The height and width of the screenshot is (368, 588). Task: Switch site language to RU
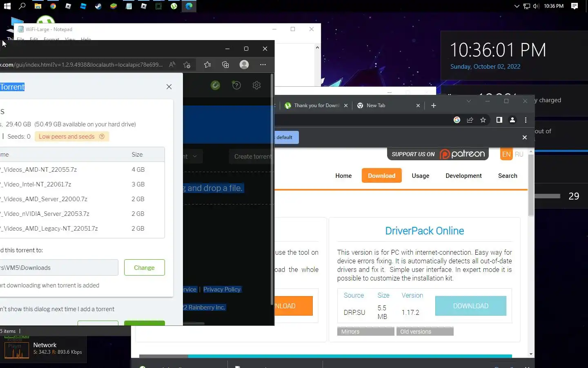pos(519,154)
